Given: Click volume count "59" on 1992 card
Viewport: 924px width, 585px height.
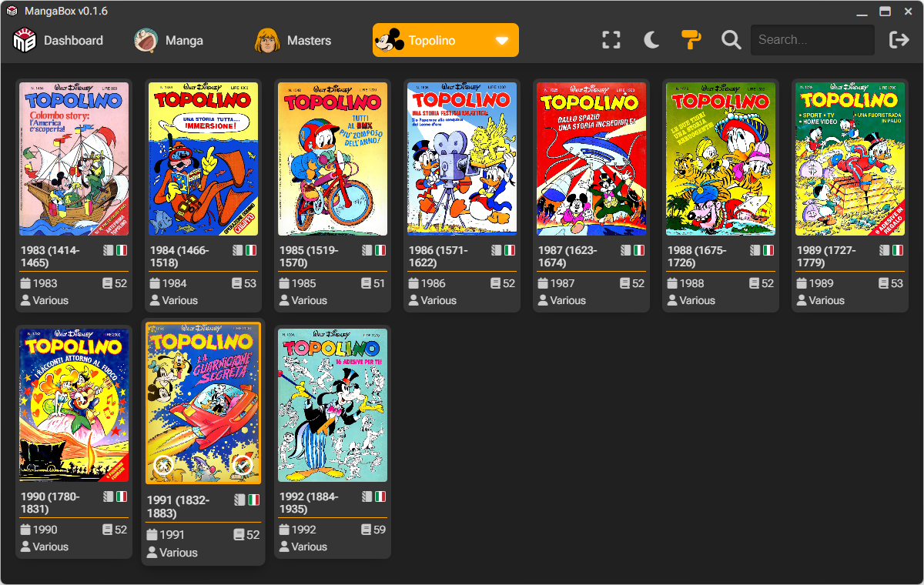Looking at the screenshot, I should [x=380, y=530].
